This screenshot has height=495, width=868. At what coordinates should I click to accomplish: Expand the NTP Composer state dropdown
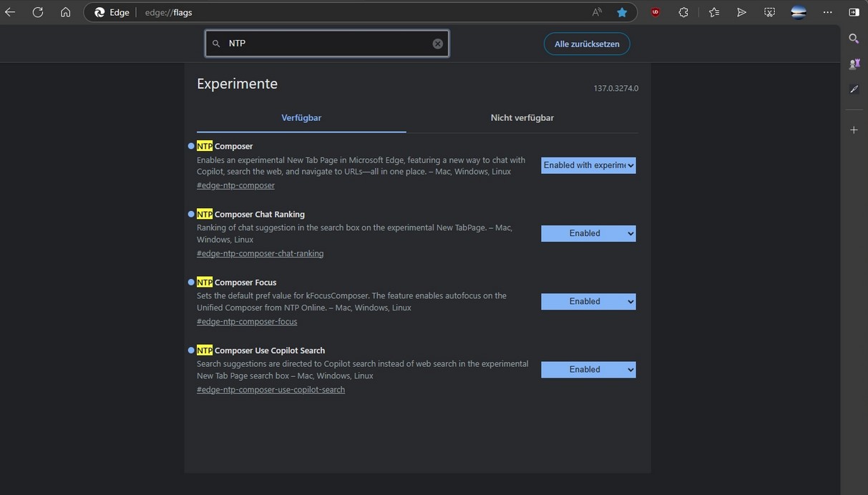587,165
